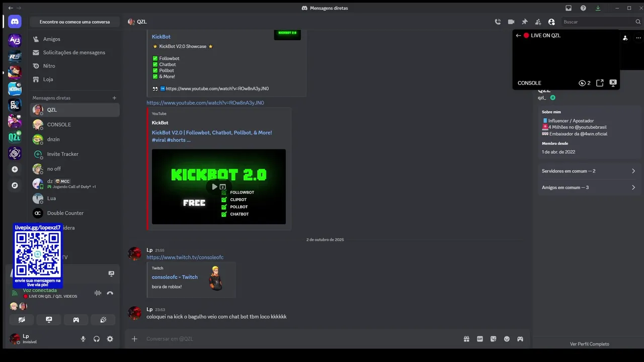Viewport: 644px width, 362px height.
Task: Open Ver Perfil Completo
Action: [589, 344]
